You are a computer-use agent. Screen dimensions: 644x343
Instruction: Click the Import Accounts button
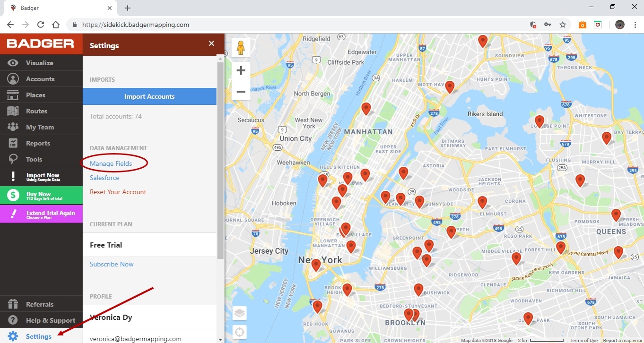[149, 96]
